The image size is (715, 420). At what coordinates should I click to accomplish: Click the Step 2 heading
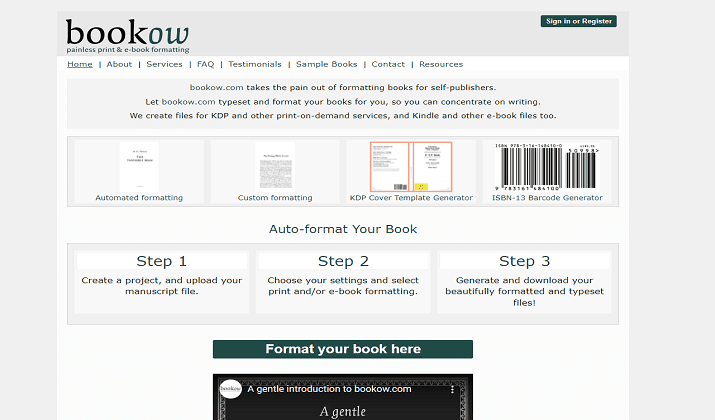point(343,261)
